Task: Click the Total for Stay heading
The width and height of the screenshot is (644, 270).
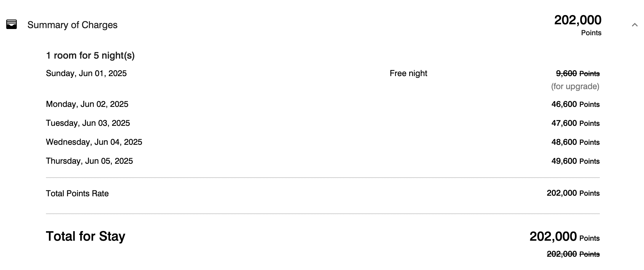Action: point(85,236)
